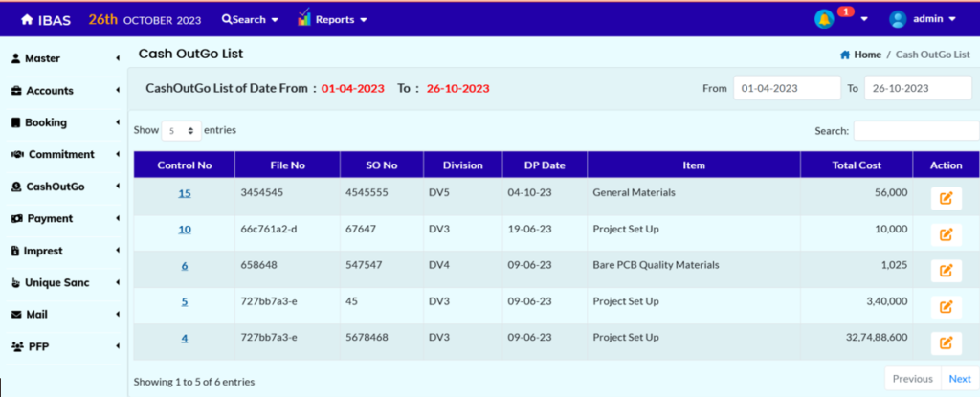Image resolution: width=980 pixels, height=397 pixels.
Task: Open control number 15 link
Action: pos(185,193)
